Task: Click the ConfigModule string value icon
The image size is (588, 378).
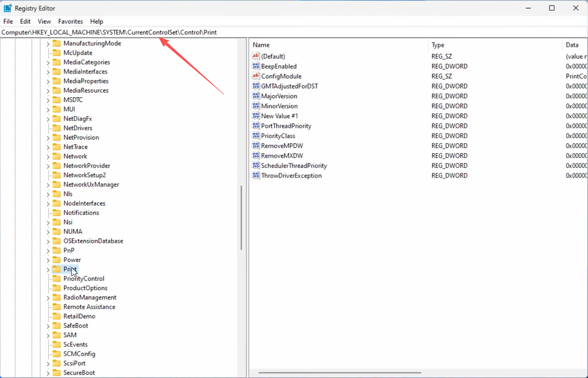Action: [x=256, y=76]
